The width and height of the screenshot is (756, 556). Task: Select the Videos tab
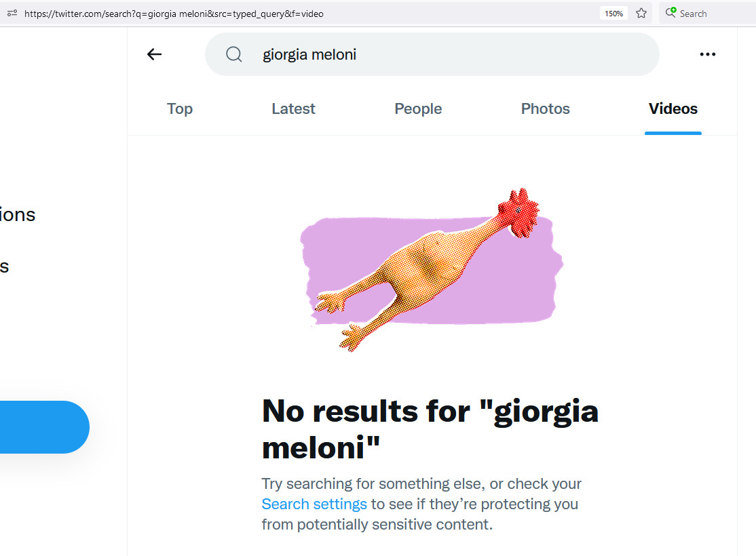(x=673, y=108)
